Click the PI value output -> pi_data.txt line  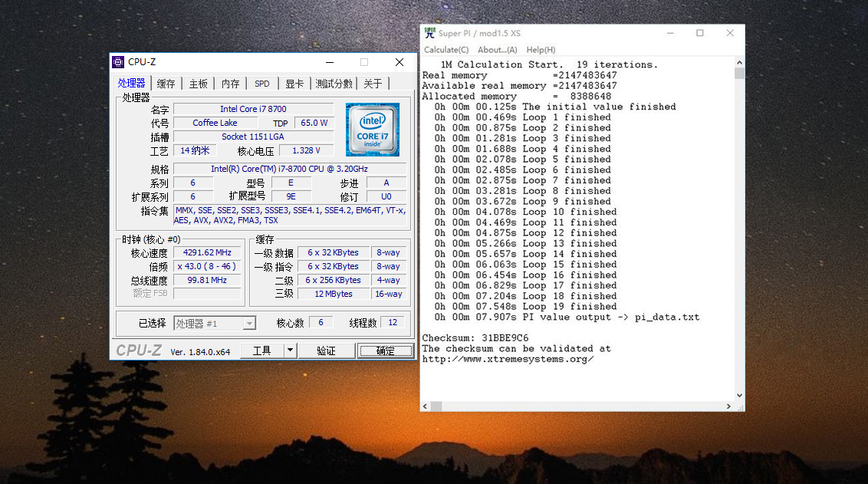click(x=567, y=318)
